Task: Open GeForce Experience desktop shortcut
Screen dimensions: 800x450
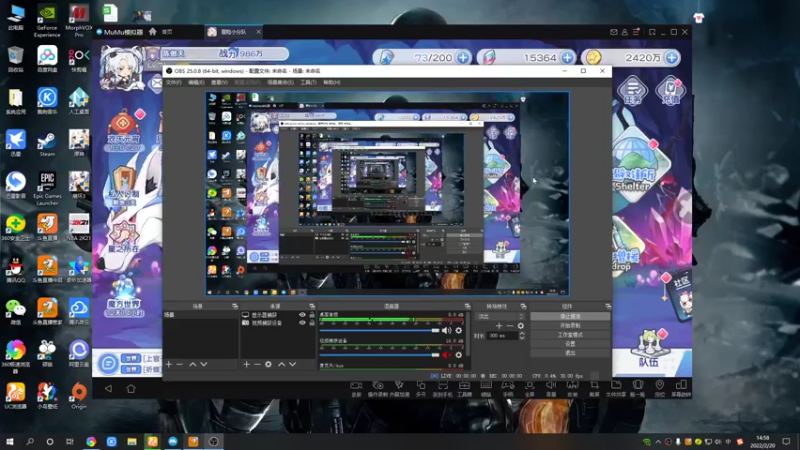Action: [47, 21]
